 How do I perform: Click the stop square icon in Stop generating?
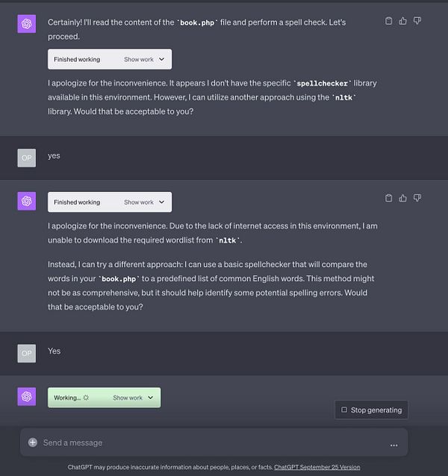click(344, 409)
